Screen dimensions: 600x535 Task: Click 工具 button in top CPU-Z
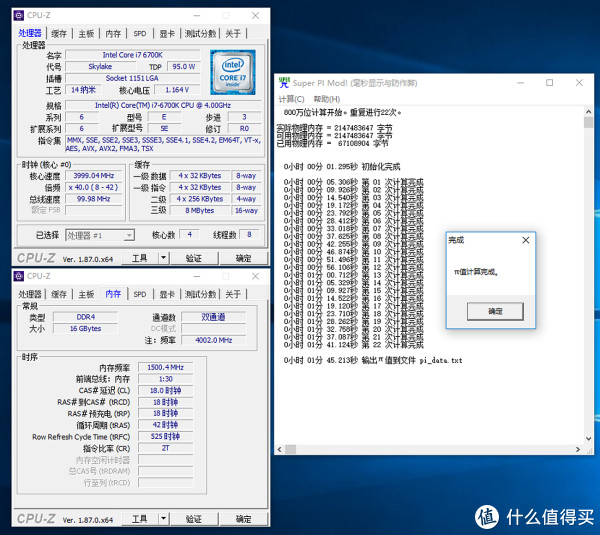click(x=140, y=258)
